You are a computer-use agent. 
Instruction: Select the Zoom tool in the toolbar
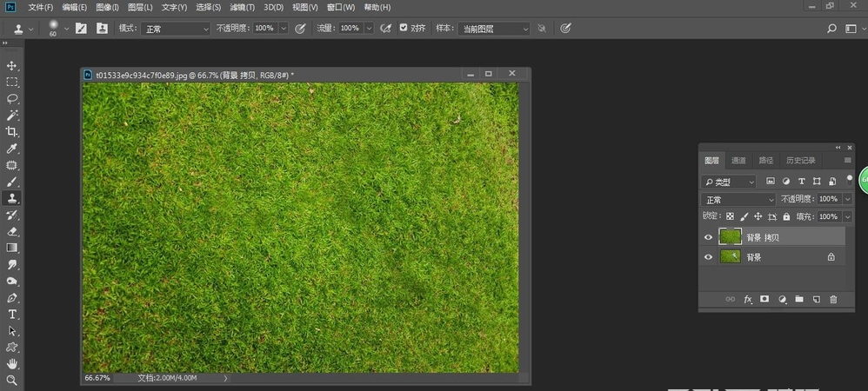click(12, 380)
